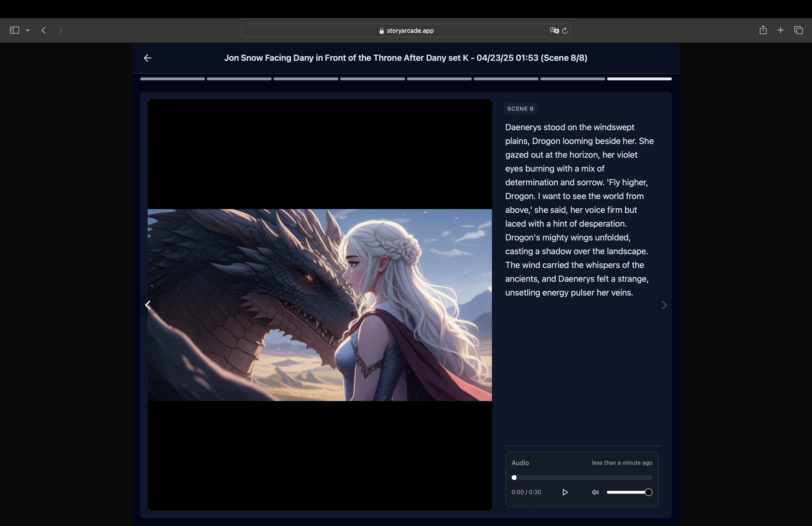The image size is (812, 526).
Task: Click the disabled next scene chevron
Action: click(664, 305)
